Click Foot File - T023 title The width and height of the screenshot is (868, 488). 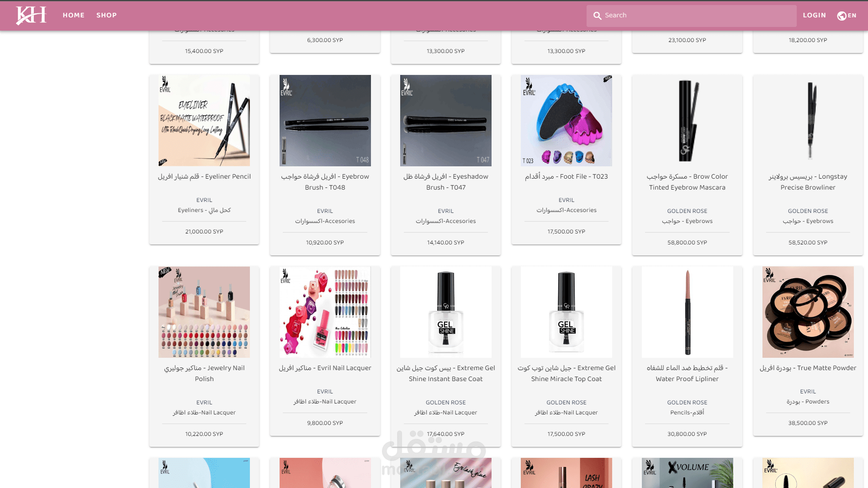click(x=566, y=176)
